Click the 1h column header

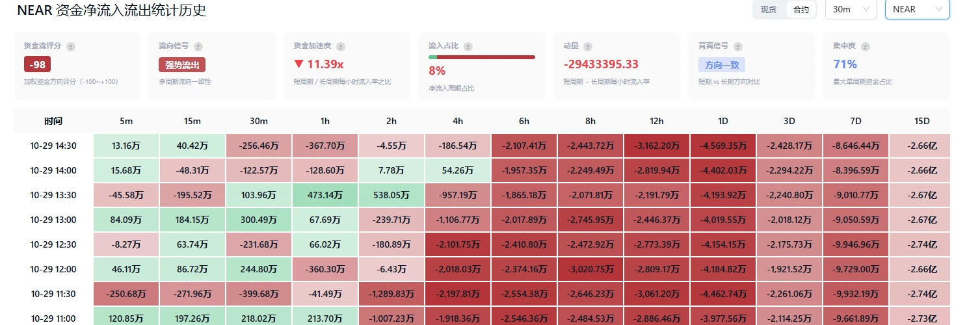(x=326, y=121)
